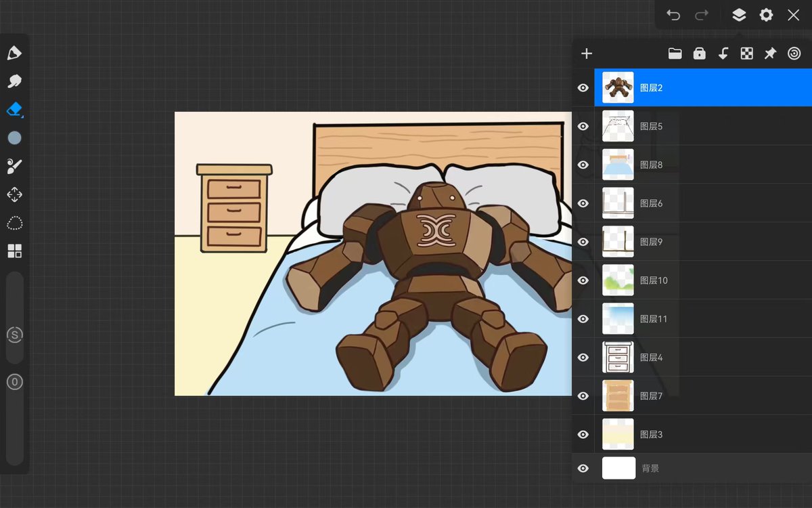The width and height of the screenshot is (812, 508).
Task: Select 图层2 robot thumbnail
Action: (x=618, y=87)
